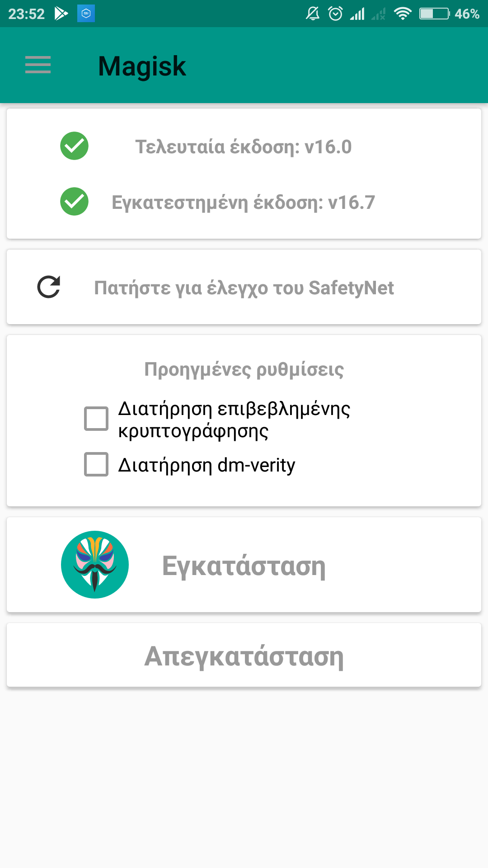Enable the dm-verity preservation checkbox
This screenshot has height=868, width=488.
coord(96,464)
